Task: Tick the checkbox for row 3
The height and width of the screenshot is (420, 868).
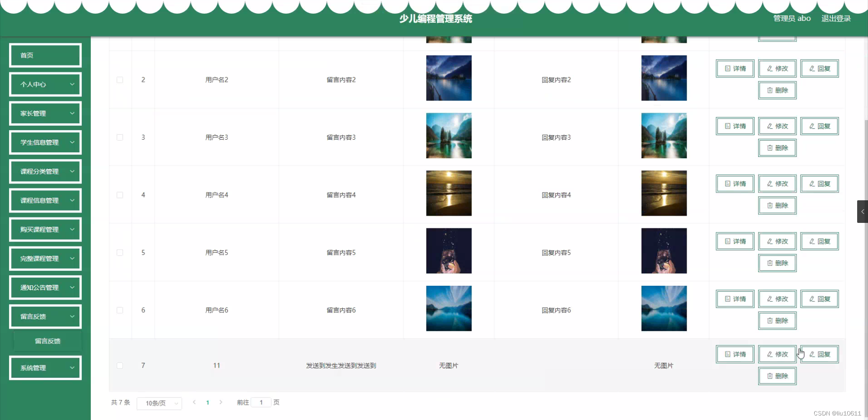Action: coord(120,137)
